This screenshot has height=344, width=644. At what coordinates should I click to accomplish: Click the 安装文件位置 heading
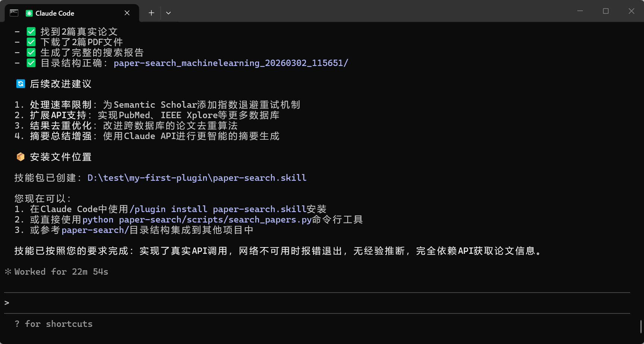(61, 157)
